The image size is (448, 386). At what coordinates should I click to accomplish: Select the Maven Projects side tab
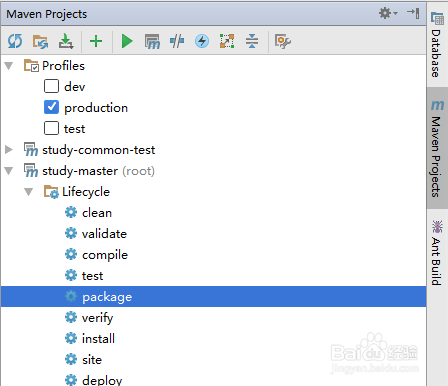[437, 148]
